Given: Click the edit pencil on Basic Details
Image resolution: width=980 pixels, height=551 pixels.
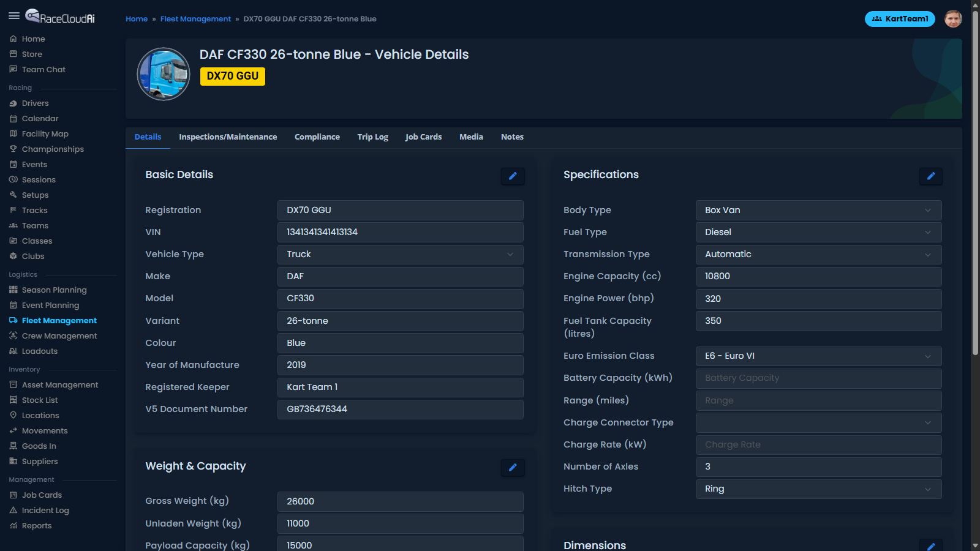Looking at the screenshot, I should pos(513,176).
